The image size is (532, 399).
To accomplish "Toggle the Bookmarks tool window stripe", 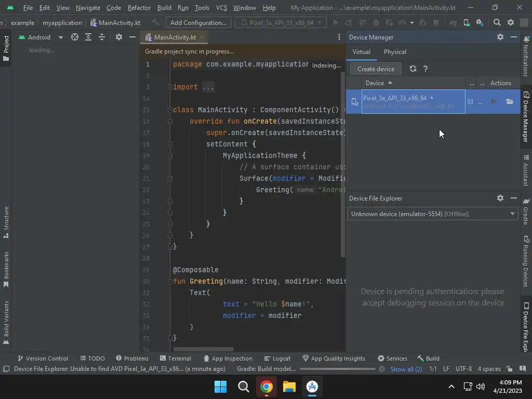I will (6, 270).
